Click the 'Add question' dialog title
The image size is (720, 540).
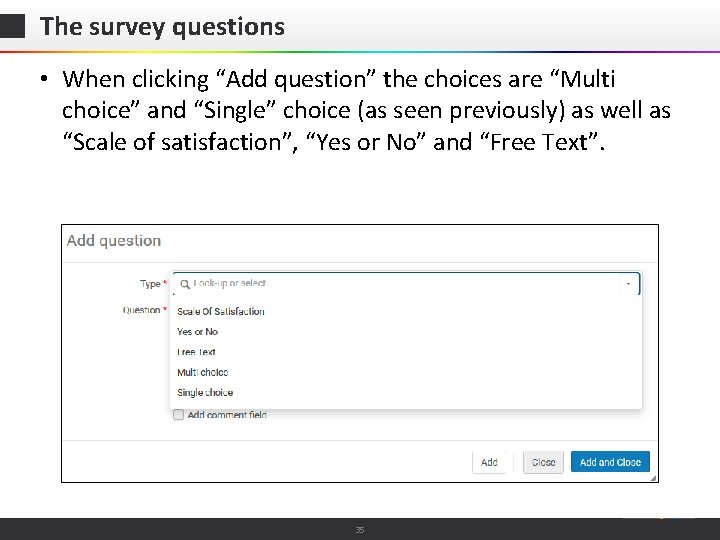pyautogui.click(x=114, y=241)
